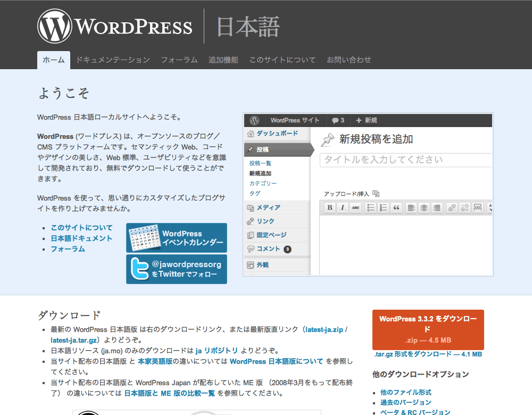Open 他のファイル形式 link

tap(406, 392)
